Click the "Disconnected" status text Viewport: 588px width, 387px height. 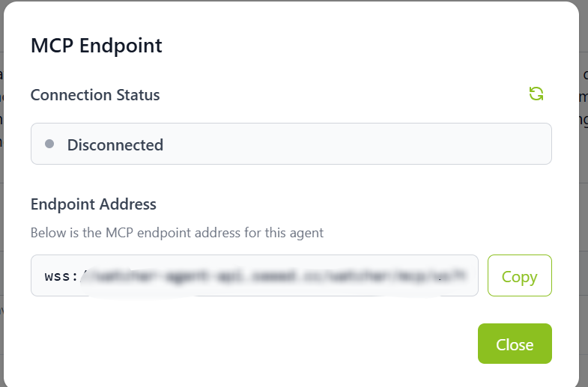pyautogui.click(x=115, y=144)
